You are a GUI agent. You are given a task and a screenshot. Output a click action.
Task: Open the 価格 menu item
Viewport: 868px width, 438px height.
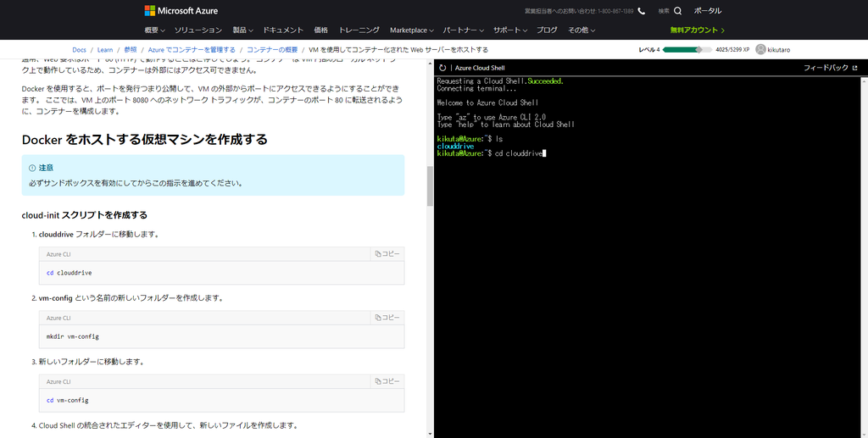321,30
